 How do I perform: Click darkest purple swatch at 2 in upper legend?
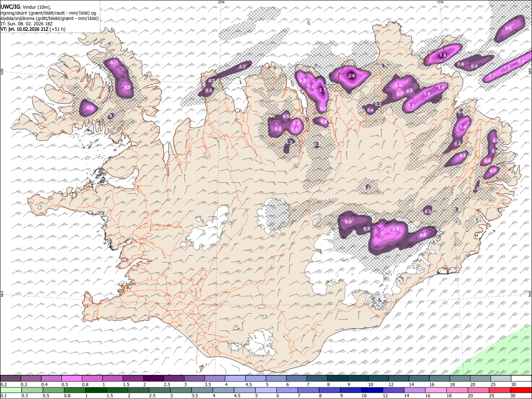[x=153, y=378]
